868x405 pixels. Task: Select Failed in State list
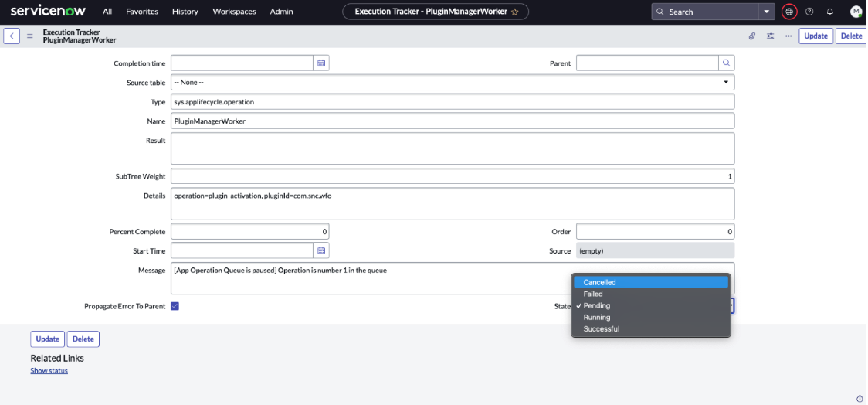pyautogui.click(x=651, y=294)
